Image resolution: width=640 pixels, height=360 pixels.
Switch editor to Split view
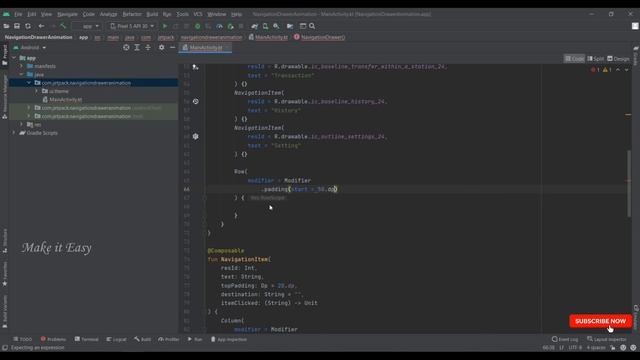(x=596, y=59)
